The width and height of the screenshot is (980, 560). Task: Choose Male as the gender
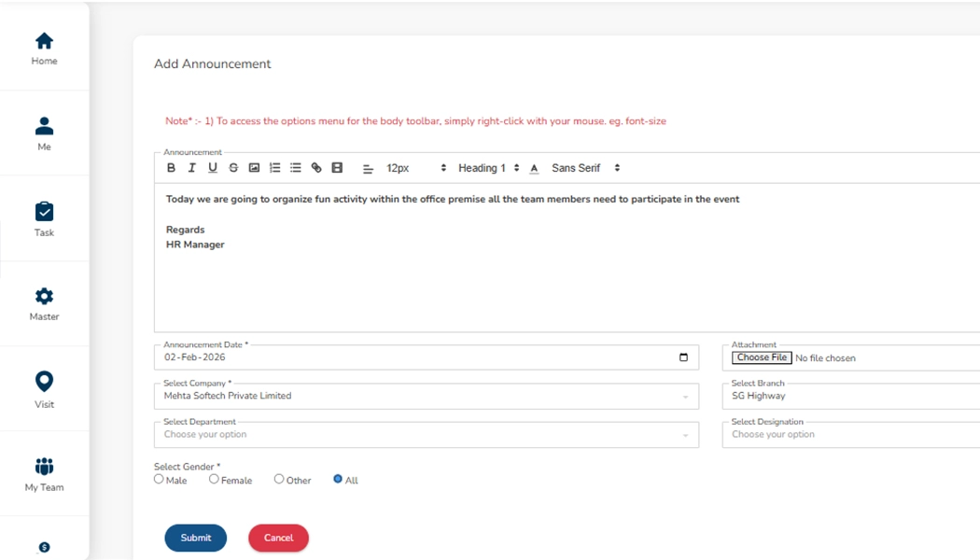159,479
